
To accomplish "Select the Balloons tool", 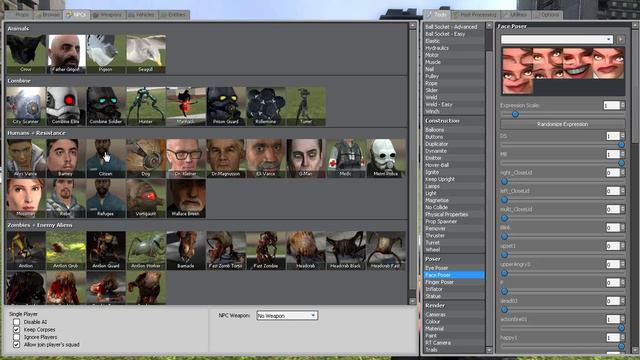I will point(454,130).
